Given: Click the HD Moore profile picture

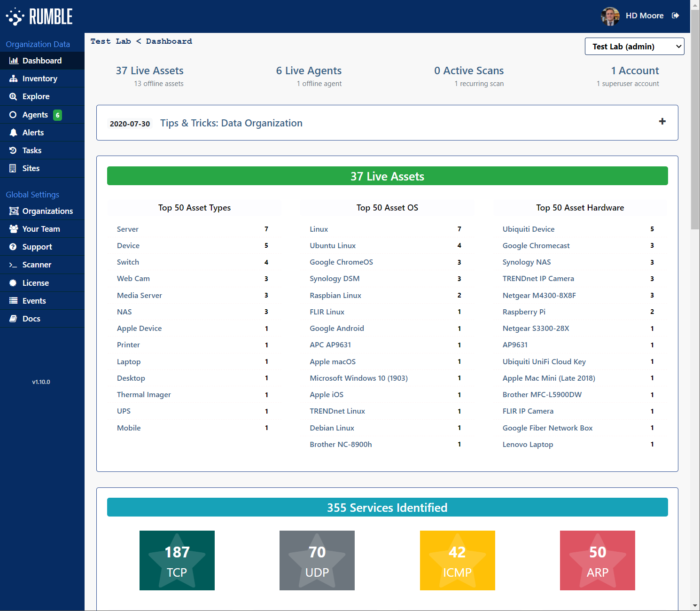Looking at the screenshot, I should pos(610,16).
